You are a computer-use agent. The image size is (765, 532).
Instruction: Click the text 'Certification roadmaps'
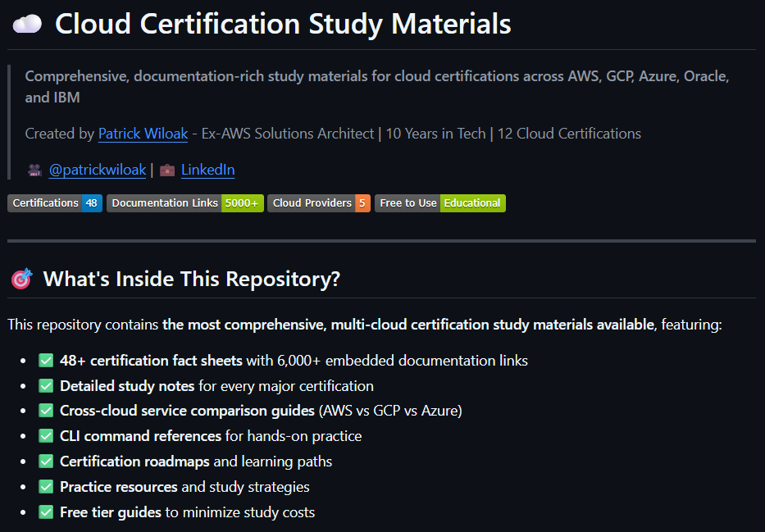(134, 462)
